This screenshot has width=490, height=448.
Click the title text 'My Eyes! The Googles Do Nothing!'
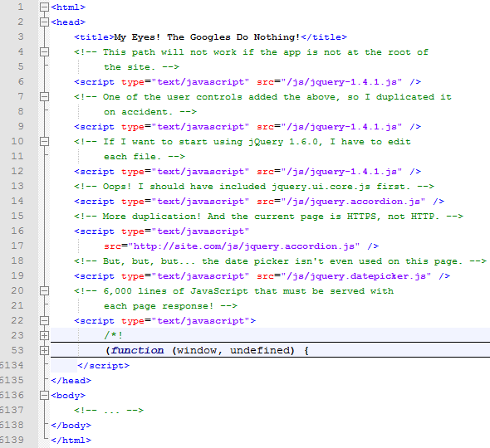pyautogui.click(x=207, y=37)
